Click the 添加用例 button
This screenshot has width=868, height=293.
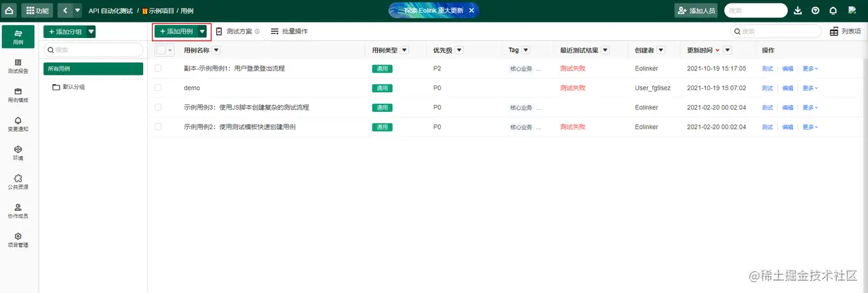(176, 32)
